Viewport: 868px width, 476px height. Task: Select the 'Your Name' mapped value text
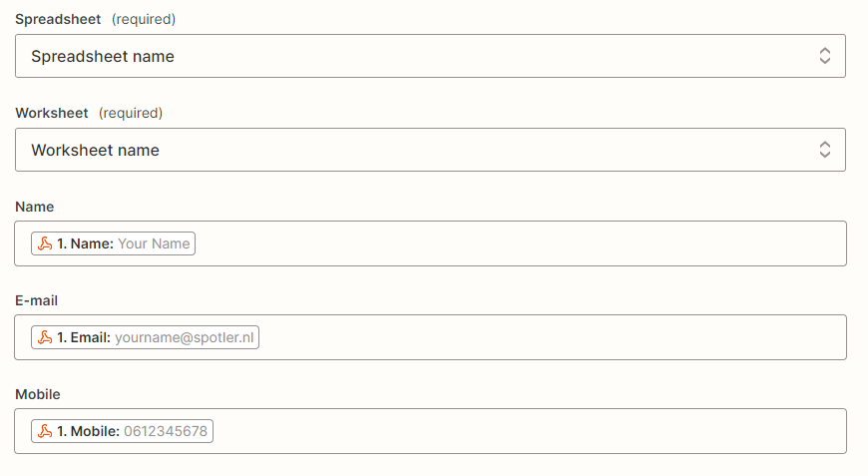[x=154, y=243]
